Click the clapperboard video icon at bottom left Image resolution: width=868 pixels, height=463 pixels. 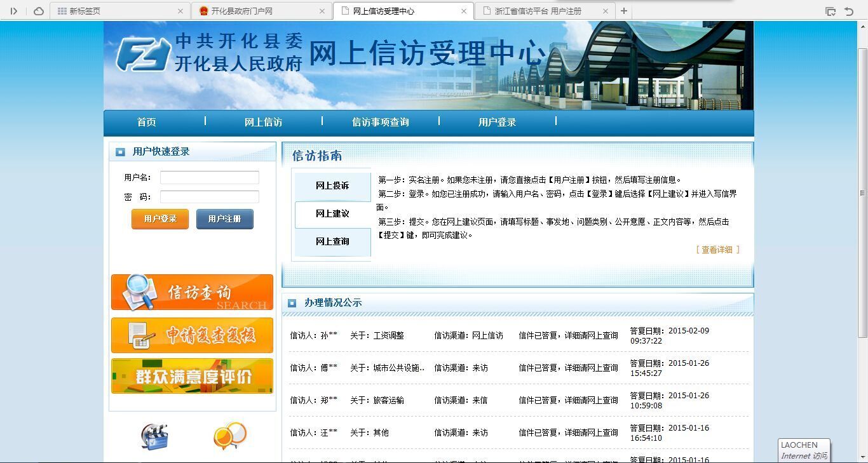click(x=154, y=436)
